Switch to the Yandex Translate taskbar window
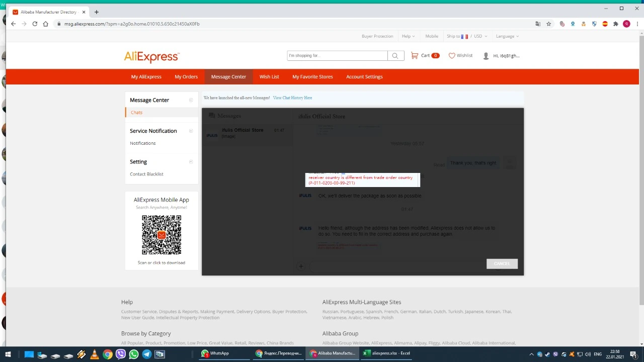 pyautogui.click(x=279, y=353)
